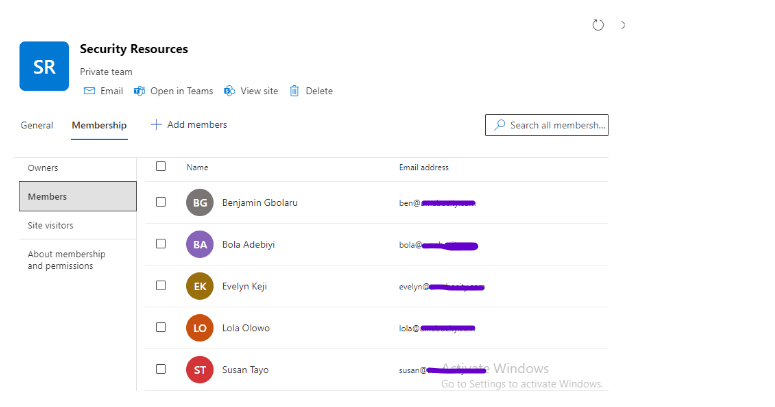Viewport: 775px width, 407px height.
Task: Click the SR team logo tile
Action: click(x=44, y=66)
